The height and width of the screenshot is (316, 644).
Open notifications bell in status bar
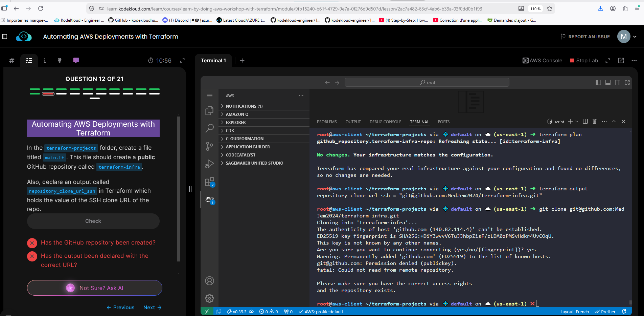tap(624, 312)
